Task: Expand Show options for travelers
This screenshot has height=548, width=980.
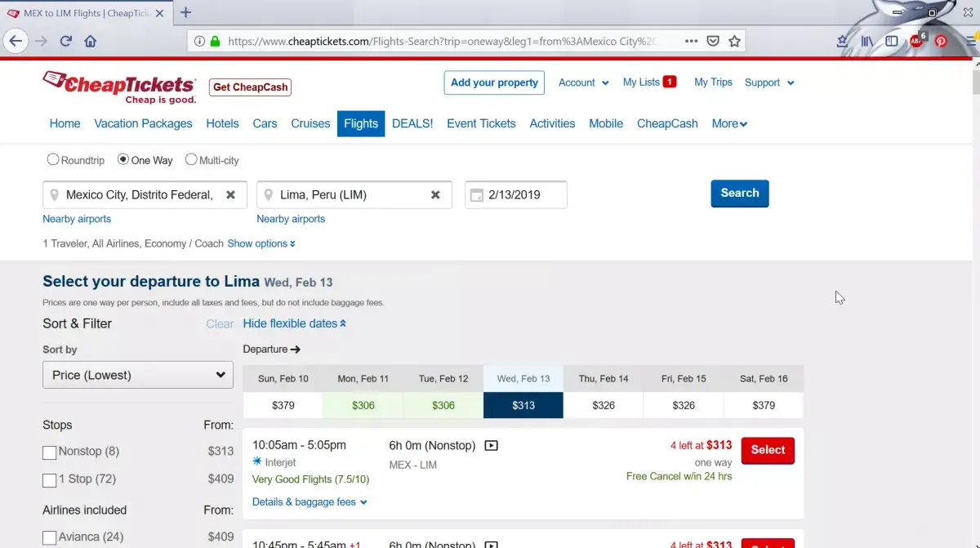Action: pos(261,243)
